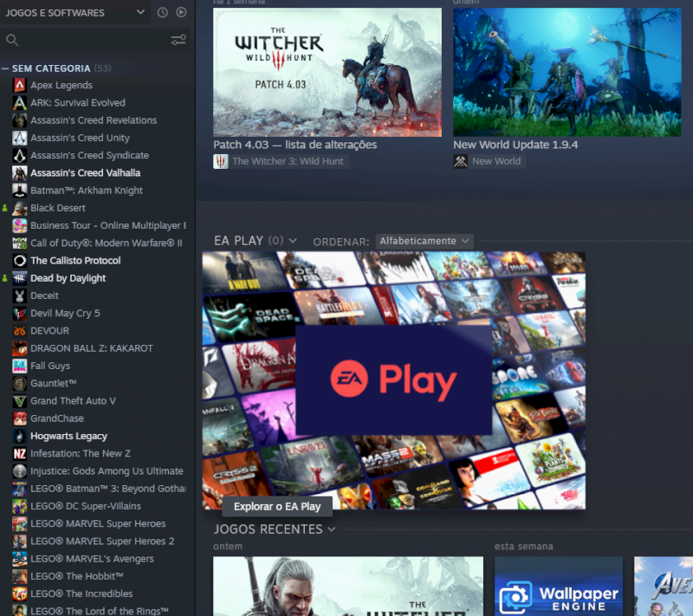The image size is (693, 616).
Task: Select LEGO The Lord of the Rings
Action: [99, 611]
